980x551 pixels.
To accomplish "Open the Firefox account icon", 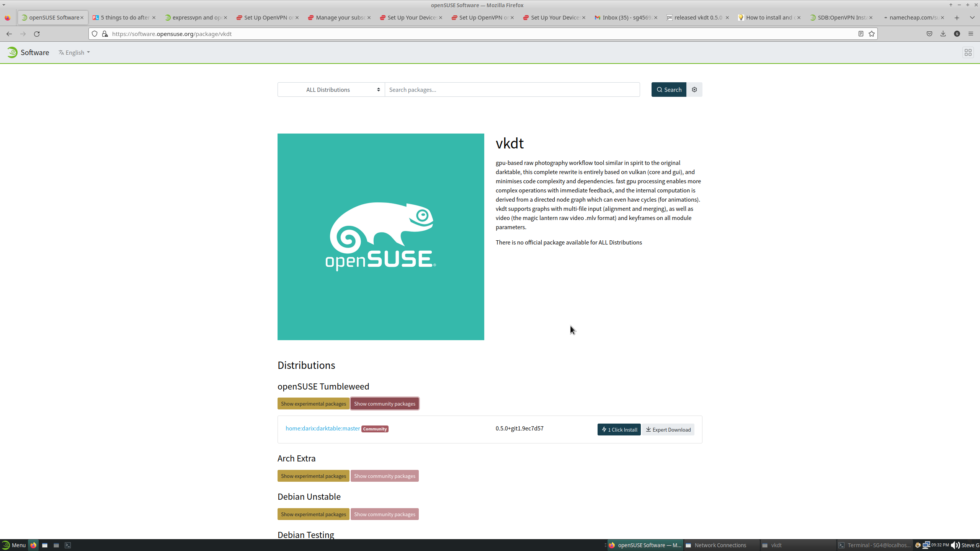I will 957,34.
